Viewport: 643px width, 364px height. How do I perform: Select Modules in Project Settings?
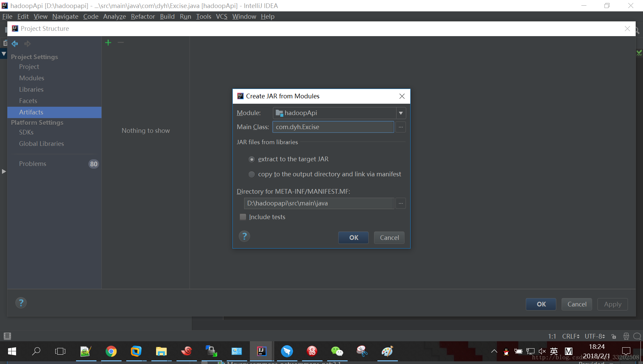click(x=31, y=78)
